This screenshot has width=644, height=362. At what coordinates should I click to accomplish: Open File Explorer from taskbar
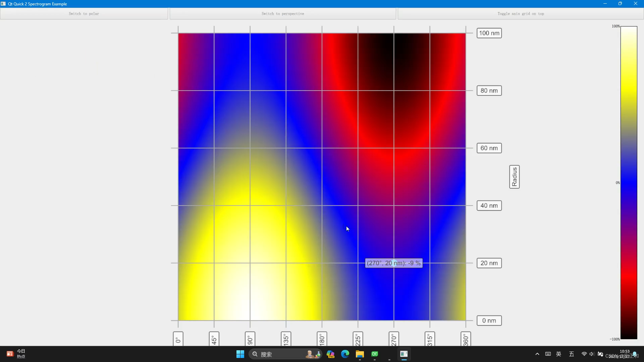[x=360, y=354]
